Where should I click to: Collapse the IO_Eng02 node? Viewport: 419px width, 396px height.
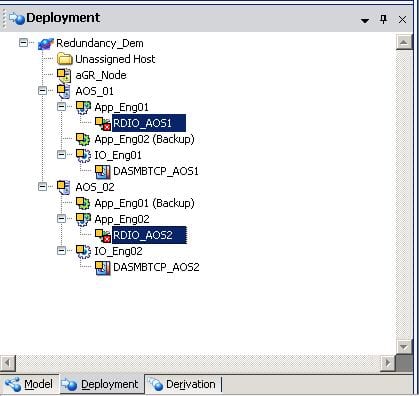(x=62, y=250)
